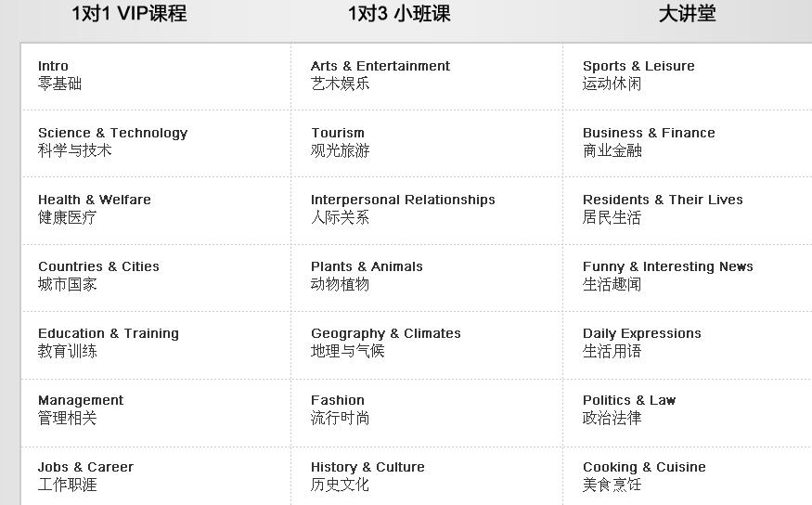Open the 1对3 小班课 tab
Image resolution: width=812 pixels, height=505 pixels.
pyautogui.click(x=399, y=14)
